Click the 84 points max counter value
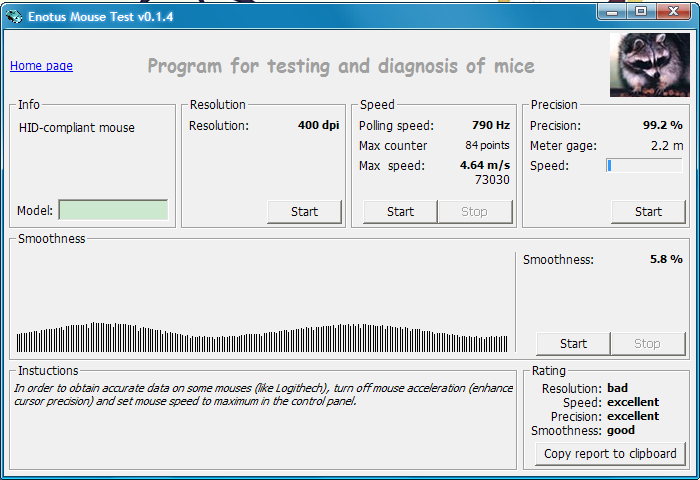 pos(487,145)
